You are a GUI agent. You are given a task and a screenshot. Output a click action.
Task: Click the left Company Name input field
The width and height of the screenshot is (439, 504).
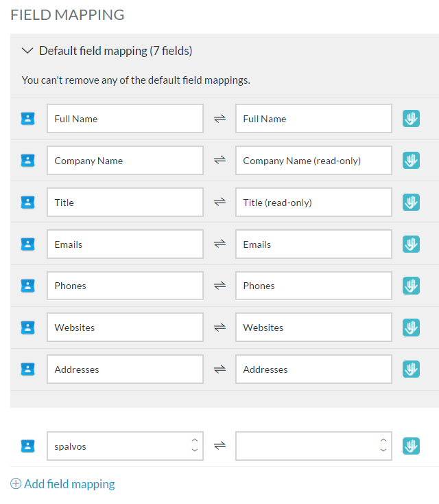click(x=125, y=161)
